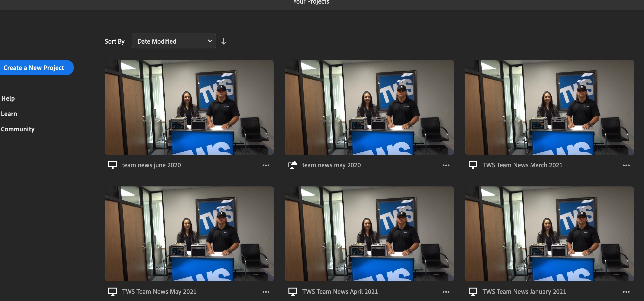Screen dimensions: 644x301
Task: Click monitor icon beside TWS Team News March 2021
Action: tap(473, 165)
